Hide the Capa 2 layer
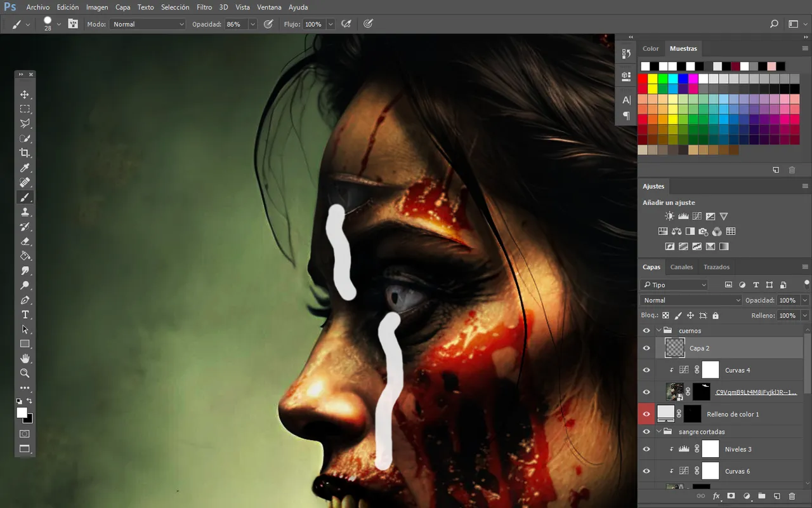Screen dimensions: 812x508 click(646, 348)
